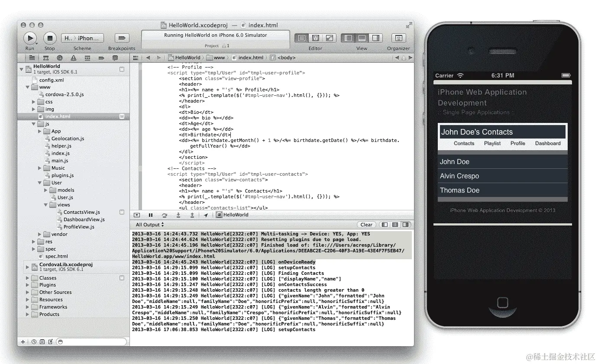This screenshot has height=364, width=598.
Task: Switch to Version editor mode
Action: 330,38
